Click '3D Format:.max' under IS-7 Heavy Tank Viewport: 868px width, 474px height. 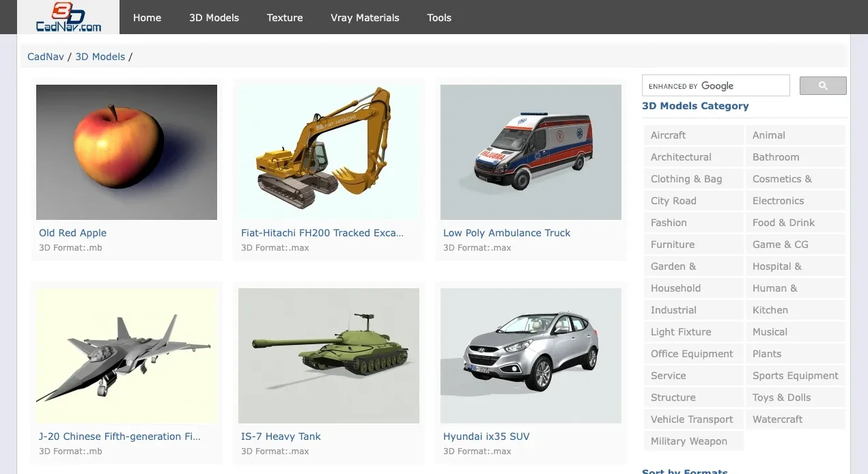[275, 451]
